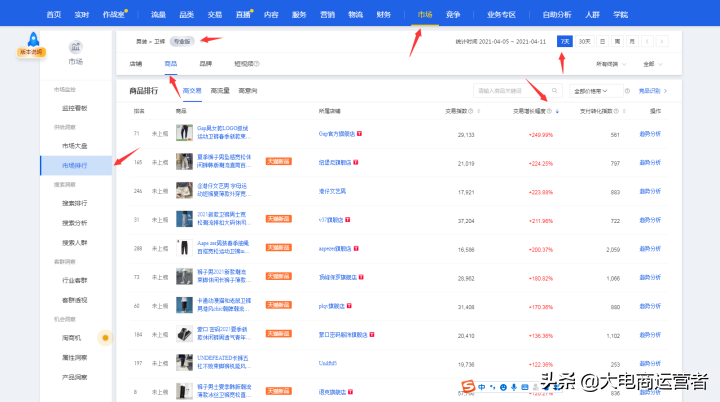The image size is (720, 402).
Task: Open Gap官方旗舰店 store link
Action: (x=337, y=134)
